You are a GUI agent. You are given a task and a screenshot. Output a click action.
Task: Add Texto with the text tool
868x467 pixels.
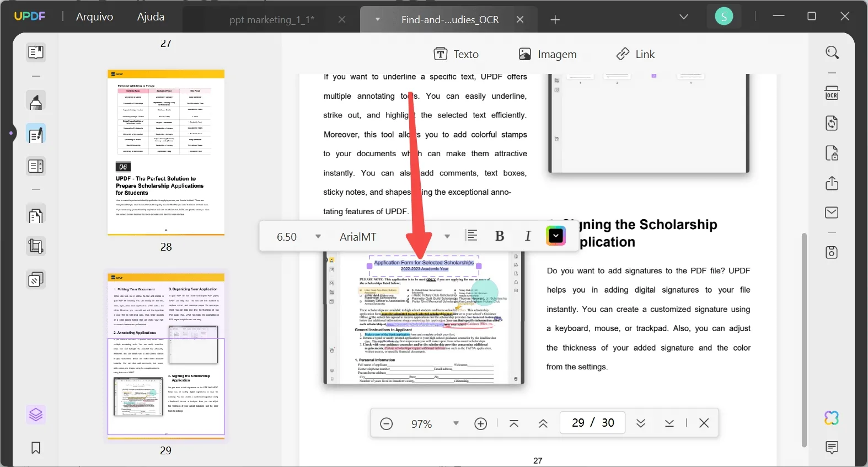(x=456, y=54)
